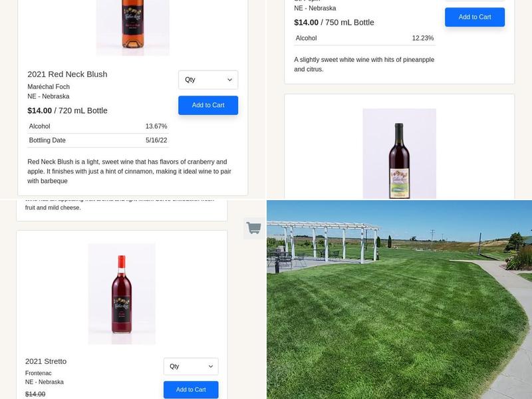Screen dimensions: 532x399
Task: Select the Frontenac varietal label
Action: coord(39,373)
